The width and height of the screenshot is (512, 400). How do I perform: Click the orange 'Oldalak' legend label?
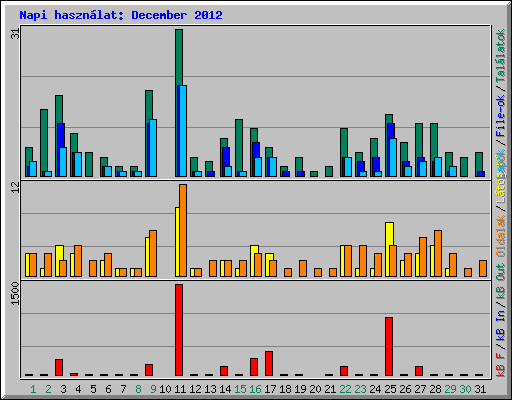500,236
